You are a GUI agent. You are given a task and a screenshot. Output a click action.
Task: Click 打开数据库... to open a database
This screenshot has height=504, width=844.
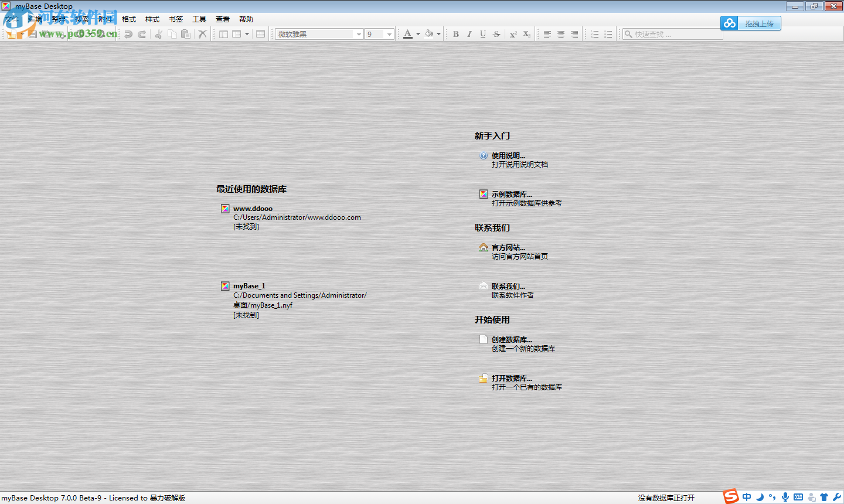(512, 378)
